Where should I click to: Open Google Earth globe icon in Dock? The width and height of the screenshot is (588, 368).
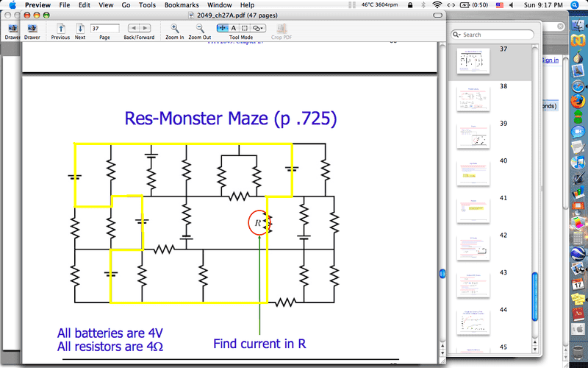[x=578, y=253]
